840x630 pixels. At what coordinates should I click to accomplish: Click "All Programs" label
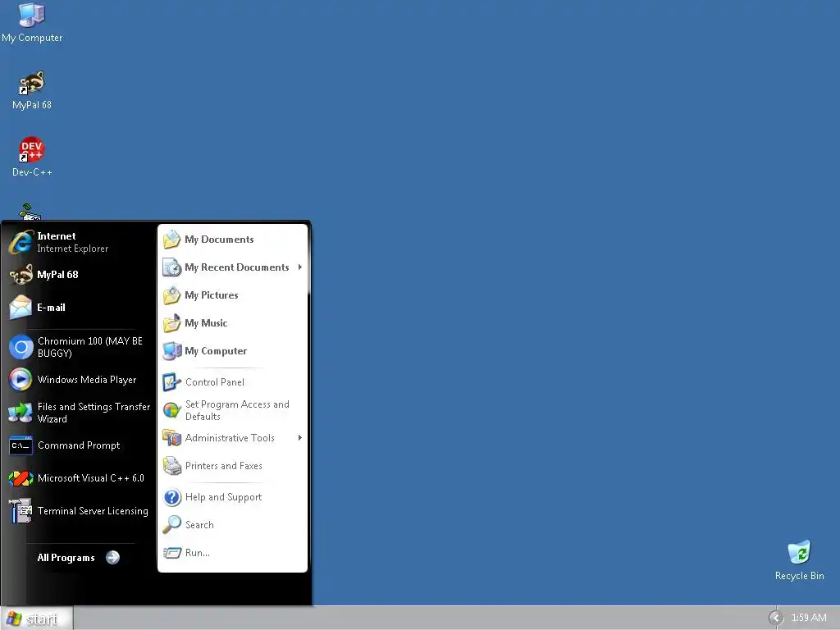tap(66, 558)
